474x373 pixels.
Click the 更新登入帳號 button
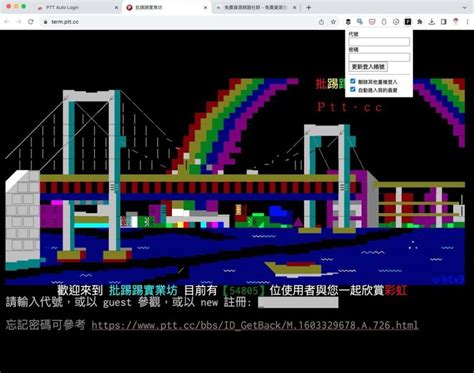[368, 67]
